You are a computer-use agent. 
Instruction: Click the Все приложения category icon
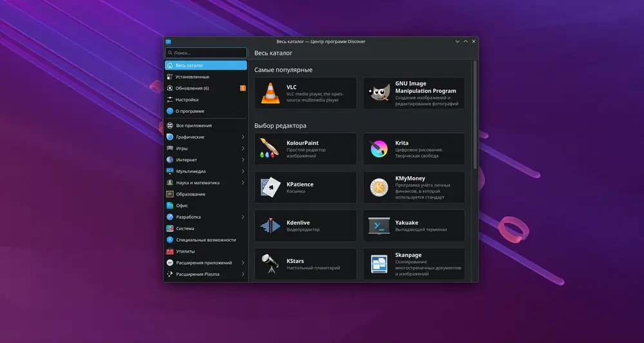pyautogui.click(x=169, y=126)
